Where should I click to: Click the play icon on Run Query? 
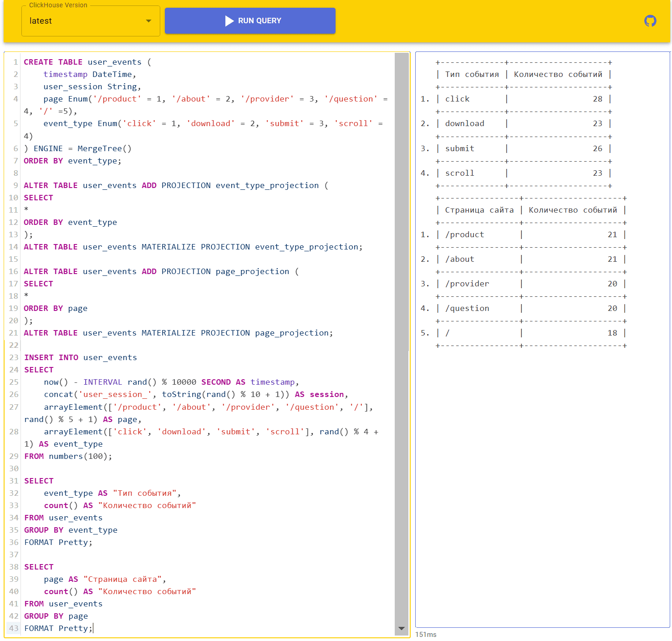(x=229, y=21)
